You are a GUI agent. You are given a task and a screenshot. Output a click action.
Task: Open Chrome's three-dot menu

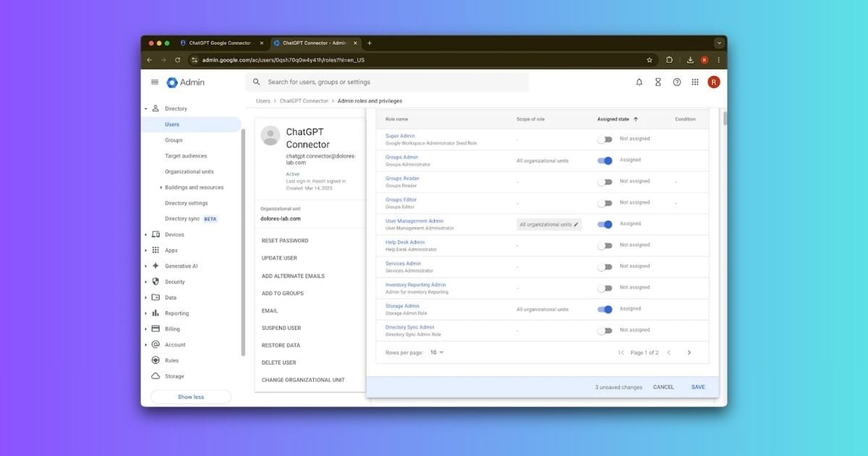[718, 60]
